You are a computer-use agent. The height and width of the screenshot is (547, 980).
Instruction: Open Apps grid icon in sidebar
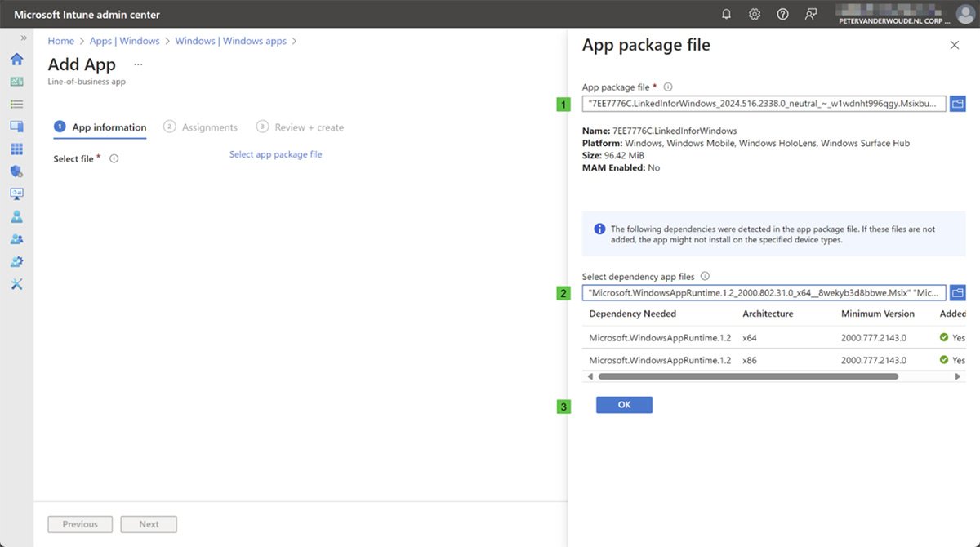click(16, 149)
